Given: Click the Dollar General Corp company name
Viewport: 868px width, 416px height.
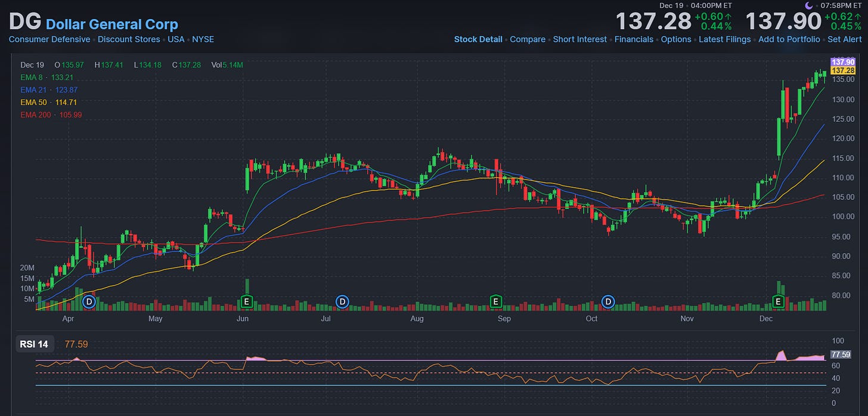Looking at the screenshot, I should (112, 24).
